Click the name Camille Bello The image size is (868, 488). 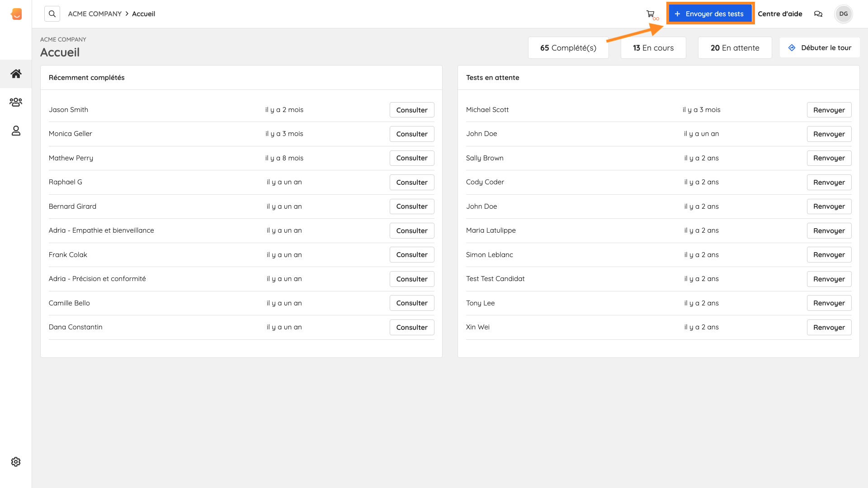tap(69, 303)
